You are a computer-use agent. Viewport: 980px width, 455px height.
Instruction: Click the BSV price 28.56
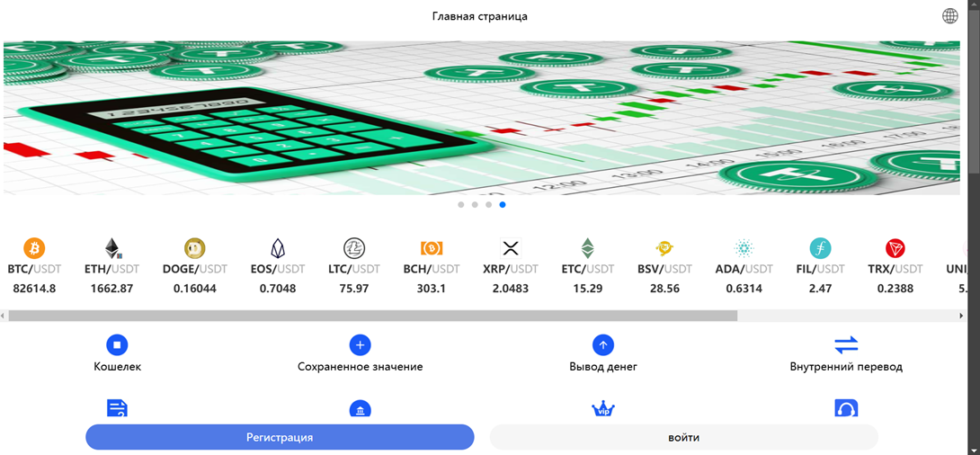665,289
